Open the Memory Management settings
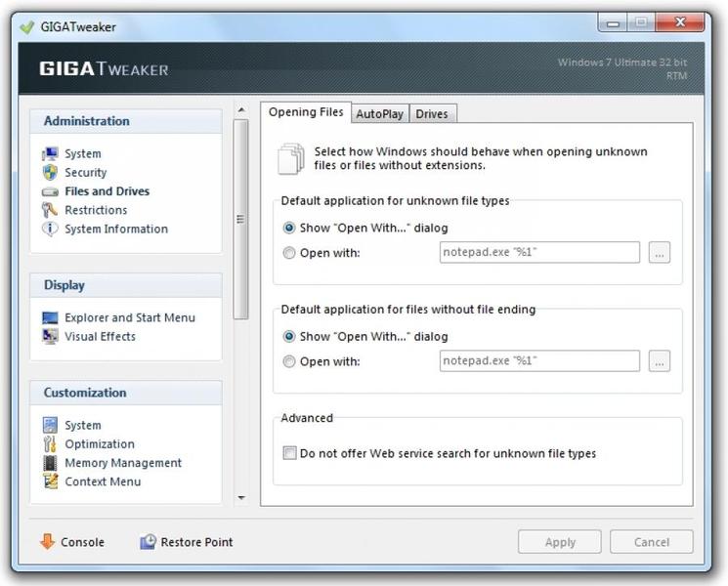Image resolution: width=728 pixels, height=586 pixels. point(123,463)
